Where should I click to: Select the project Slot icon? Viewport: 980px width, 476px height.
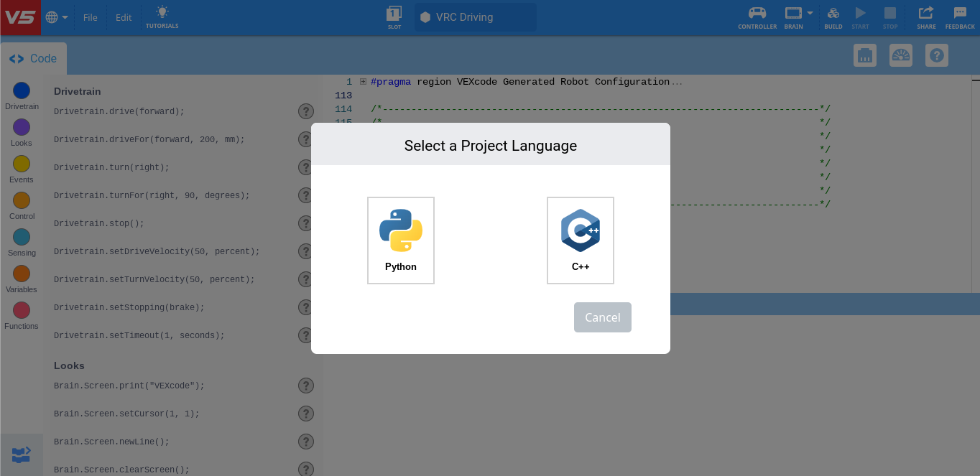pyautogui.click(x=394, y=17)
